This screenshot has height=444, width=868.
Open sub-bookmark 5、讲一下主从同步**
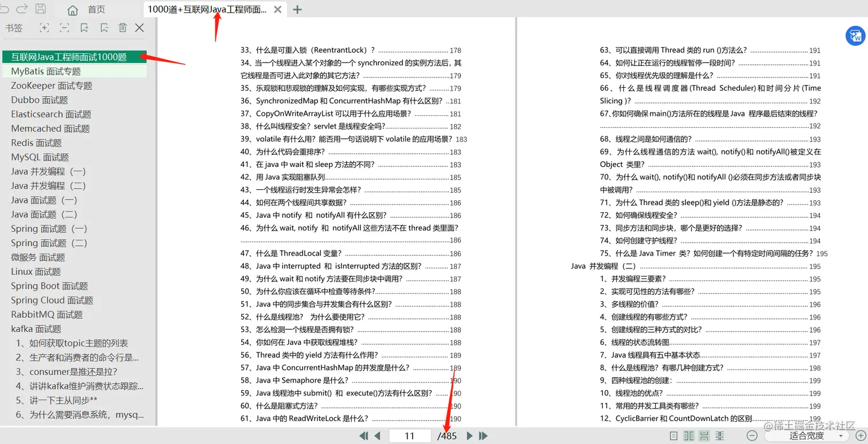point(56,401)
